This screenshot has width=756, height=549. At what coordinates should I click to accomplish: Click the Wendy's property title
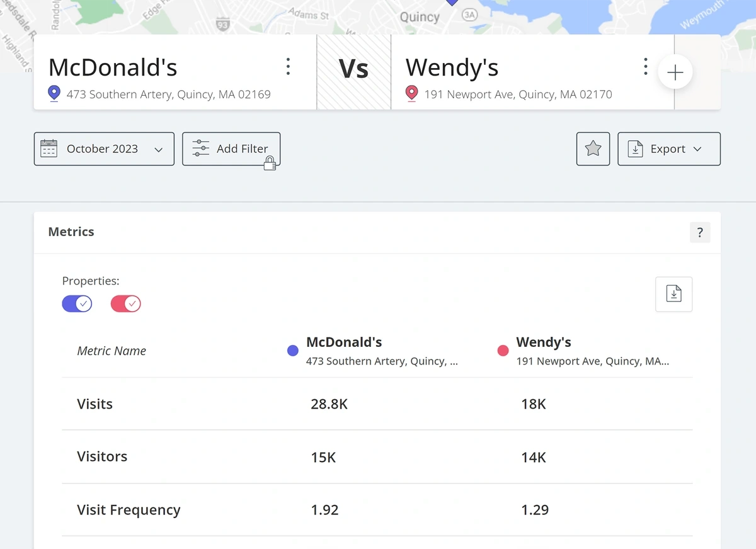tap(452, 67)
